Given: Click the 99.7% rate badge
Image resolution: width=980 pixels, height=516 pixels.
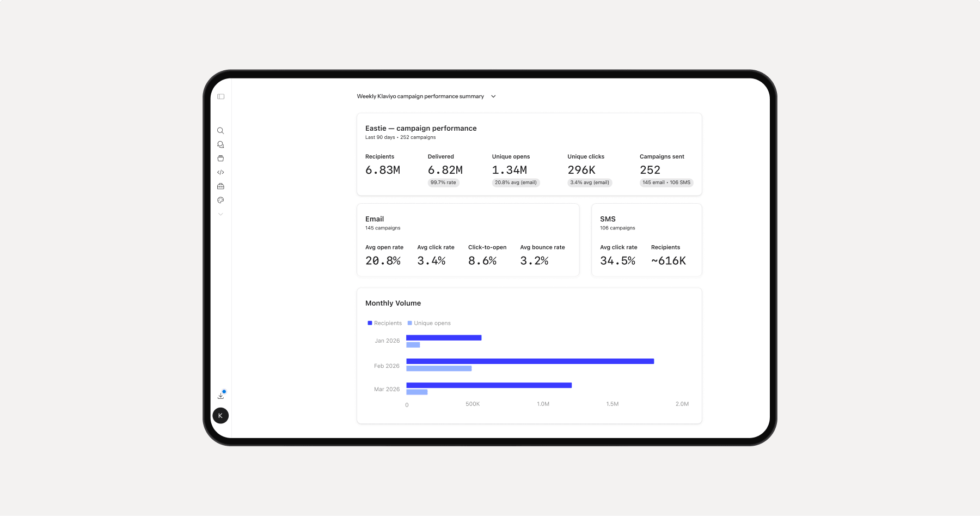Looking at the screenshot, I should [x=443, y=183].
